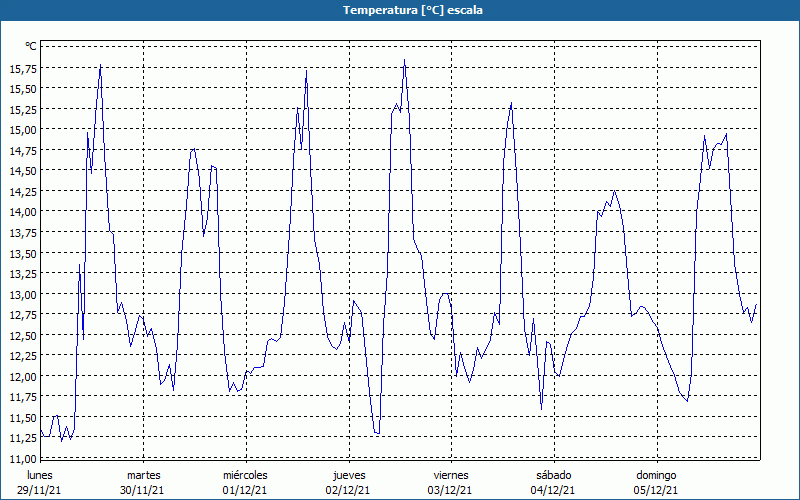Select the 15,00 axis value

23,130
